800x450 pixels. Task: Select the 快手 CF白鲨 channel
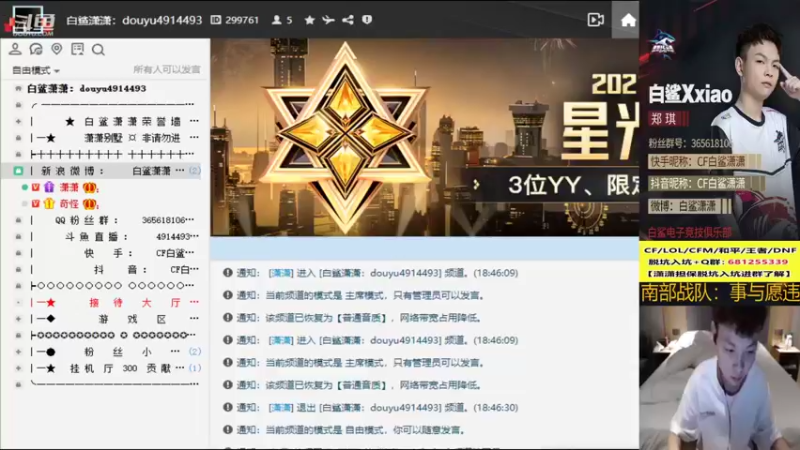pyautogui.click(x=113, y=253)
